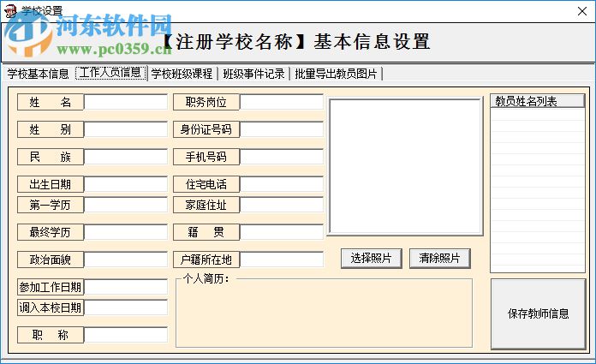Click the 籍贯 input field
This screenshot has height=364, width=596.
pyautogui.click(x=282, y=232)
